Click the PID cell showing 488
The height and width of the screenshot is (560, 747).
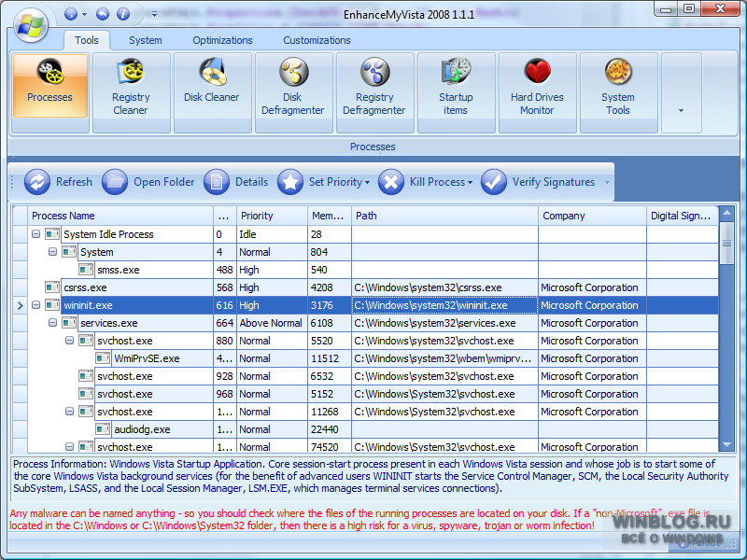(x=225, y=270)
